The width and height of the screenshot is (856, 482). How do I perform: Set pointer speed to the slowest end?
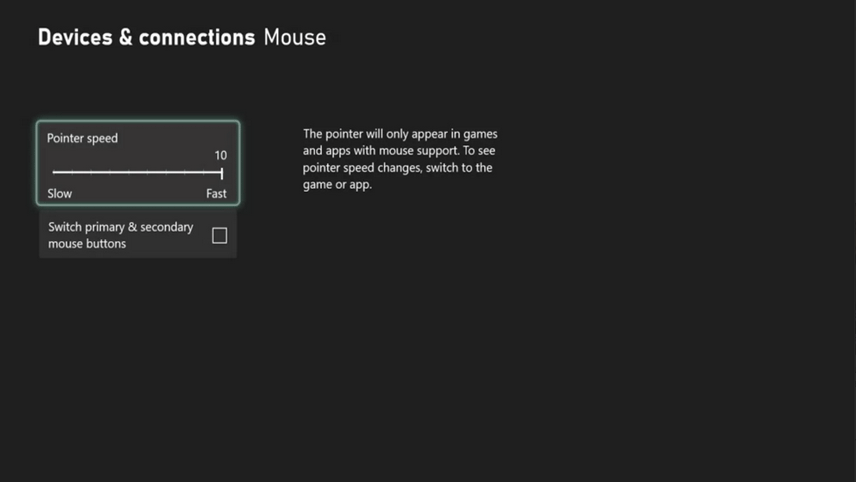pyautogui.click(x=54, y=172)
